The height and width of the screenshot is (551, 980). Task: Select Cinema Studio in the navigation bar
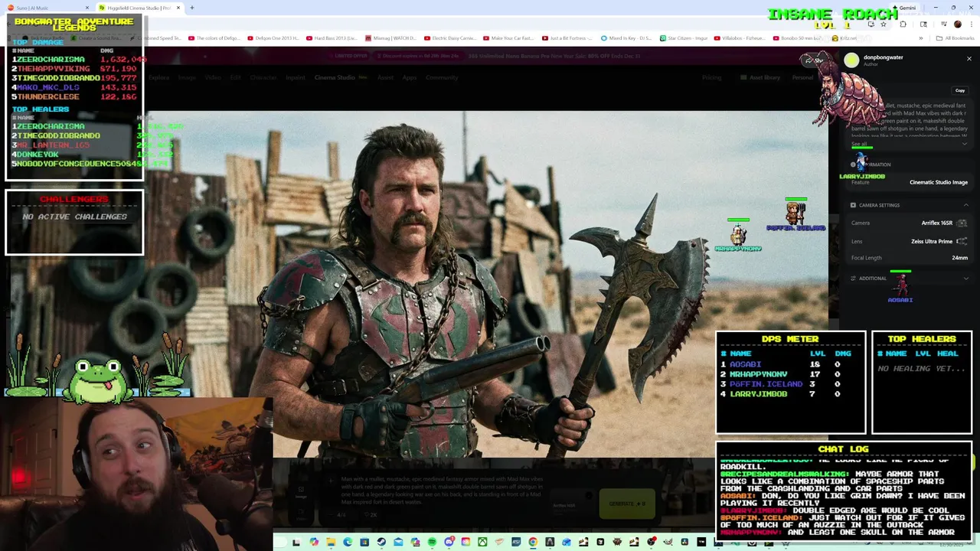tap(335, 77)
